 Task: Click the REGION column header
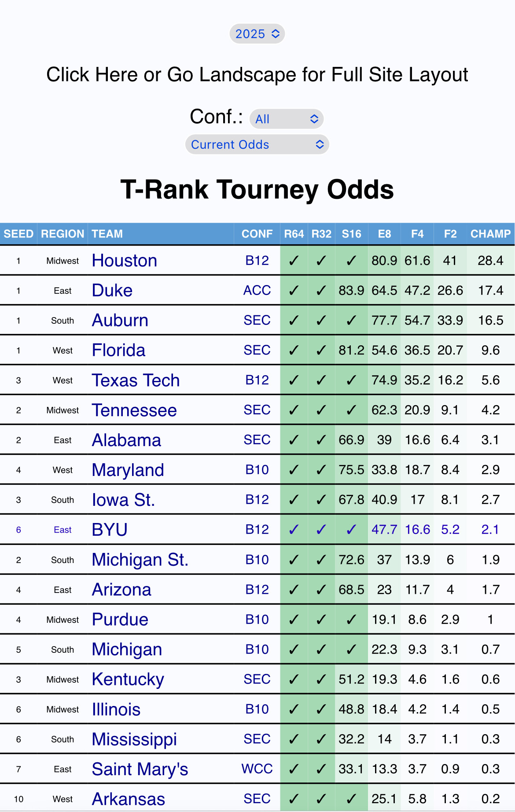63,234
